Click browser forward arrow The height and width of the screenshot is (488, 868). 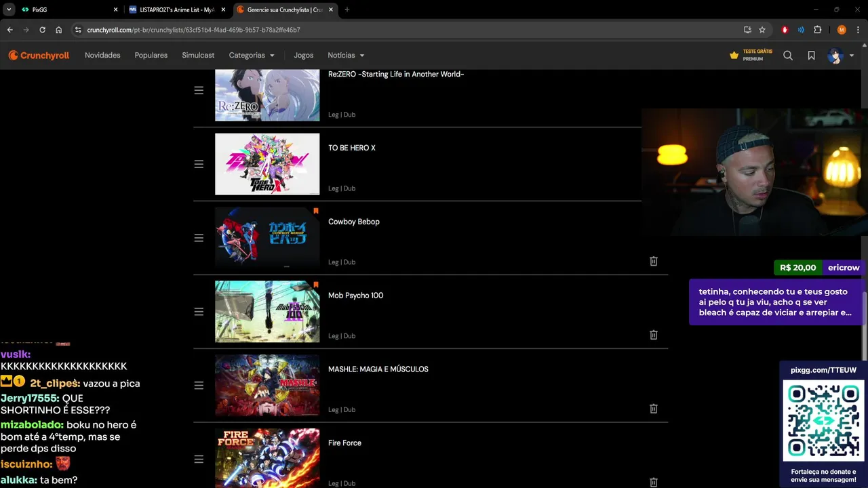coord(26,30)
